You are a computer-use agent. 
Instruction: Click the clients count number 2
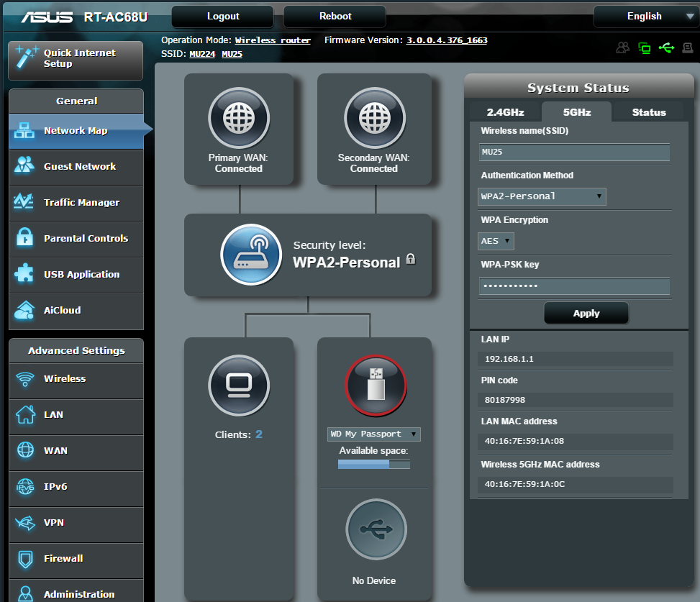tap(259, 434)
